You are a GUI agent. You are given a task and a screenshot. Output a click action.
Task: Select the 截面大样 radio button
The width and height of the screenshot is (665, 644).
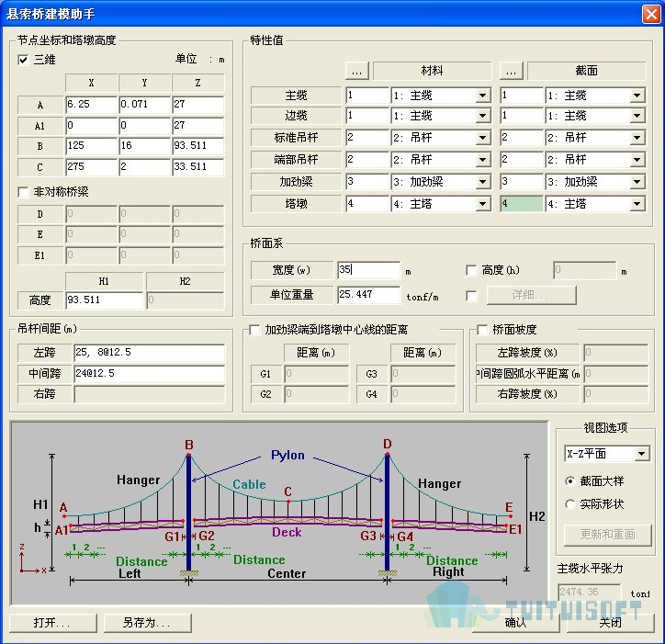(x=570, y=480)
